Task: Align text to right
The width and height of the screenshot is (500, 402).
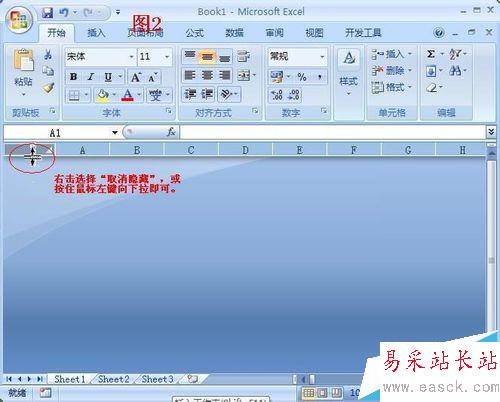Action: coord(225,76)
